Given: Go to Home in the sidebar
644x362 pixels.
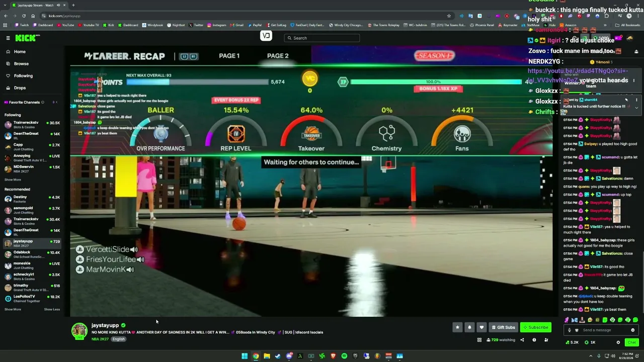Looking at the screenshot, I should click(x=20, y=52).
